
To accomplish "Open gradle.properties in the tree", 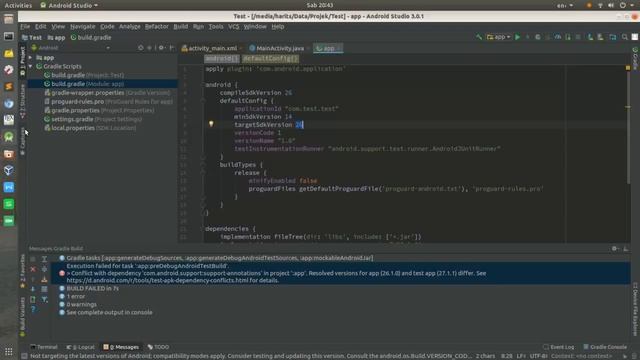I will point(99,110).
